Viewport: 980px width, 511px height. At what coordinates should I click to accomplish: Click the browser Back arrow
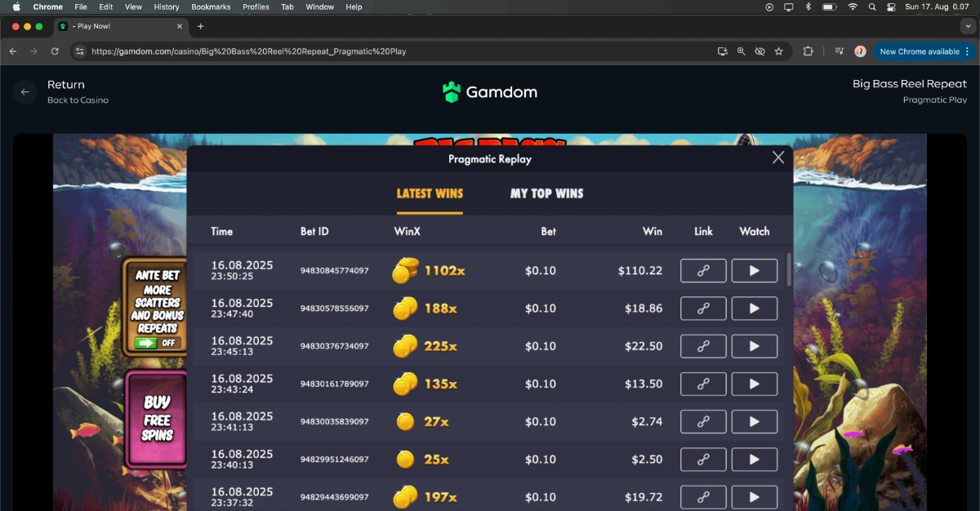(x=13, y=51)
